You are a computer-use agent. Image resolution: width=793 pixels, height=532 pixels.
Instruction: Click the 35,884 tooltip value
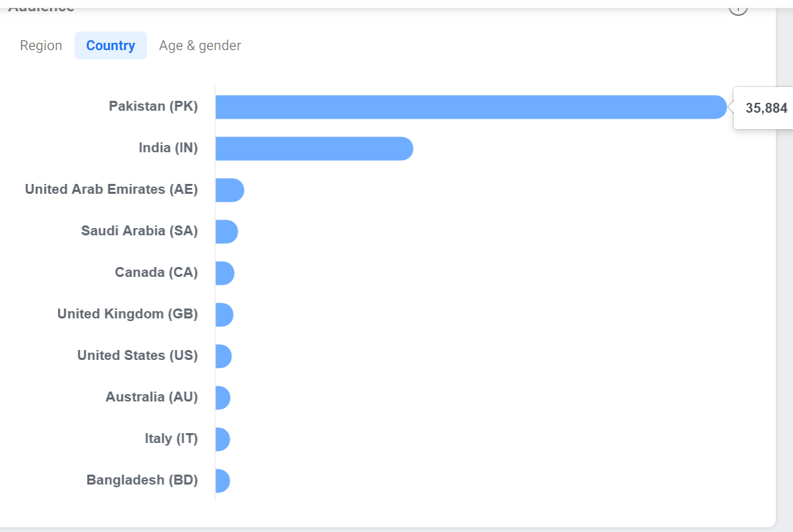(x=766, y=108)
